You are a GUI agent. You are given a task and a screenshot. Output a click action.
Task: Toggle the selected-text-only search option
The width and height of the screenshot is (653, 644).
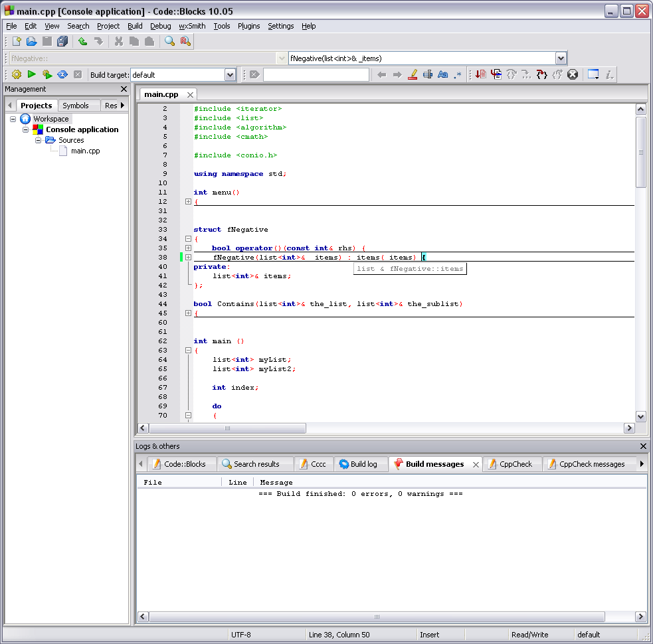pyautogui.click(x=428, y=75)
